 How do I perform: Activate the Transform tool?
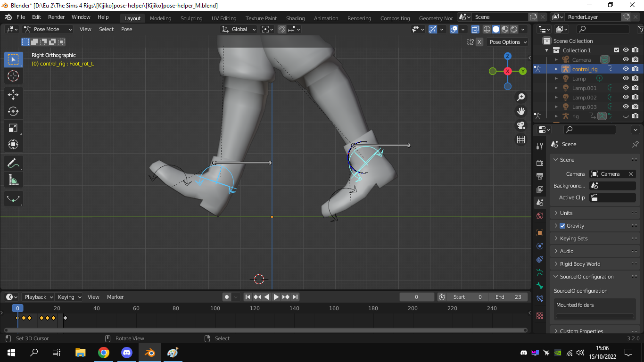pyautogui.click(x=13, y=144)
